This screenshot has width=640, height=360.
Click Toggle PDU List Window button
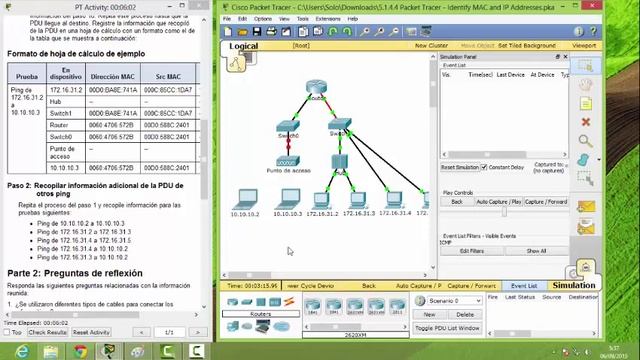[x=447, y=328]
